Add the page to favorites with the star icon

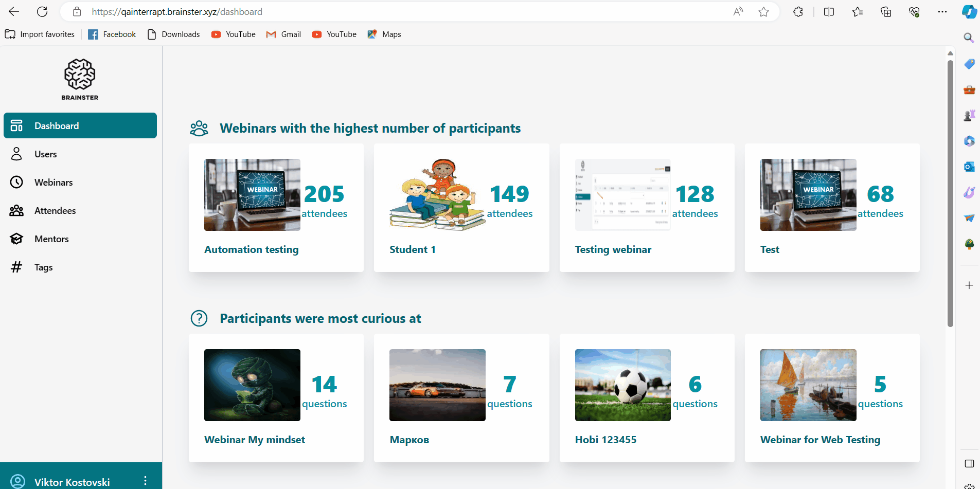click(763, 12)
